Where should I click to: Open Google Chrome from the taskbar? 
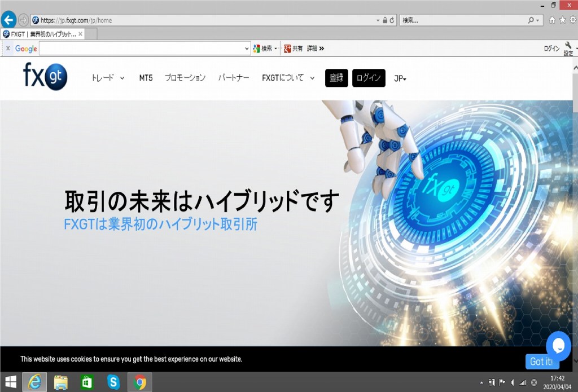(x=140, y=382)
